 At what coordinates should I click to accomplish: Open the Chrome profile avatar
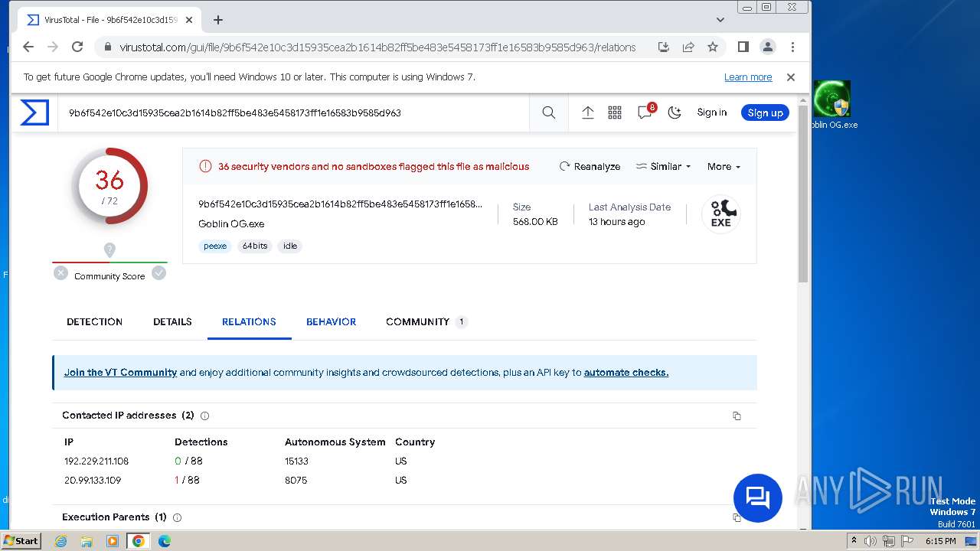[768, 47]
